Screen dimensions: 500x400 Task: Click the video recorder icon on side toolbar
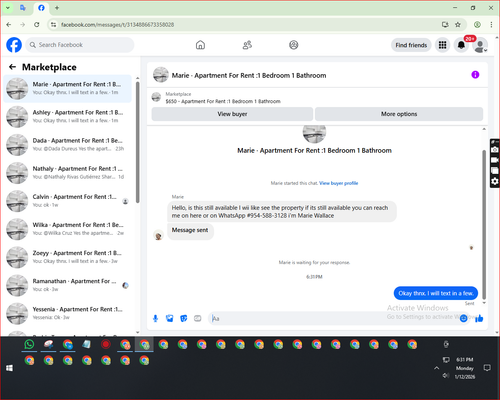tap(495, 160)
